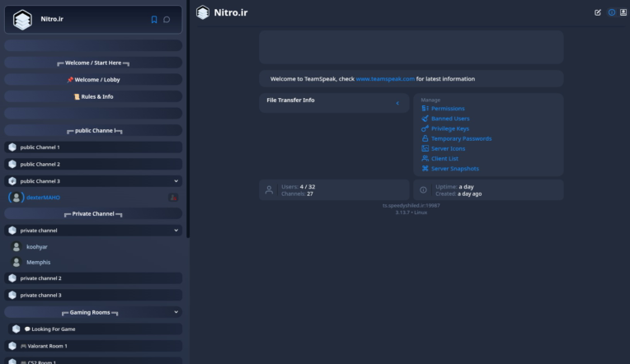Collapse private channel with its chevron
The width and height of the screenshot is (630, 364).
pyautogui.click(x=176, y=231)
